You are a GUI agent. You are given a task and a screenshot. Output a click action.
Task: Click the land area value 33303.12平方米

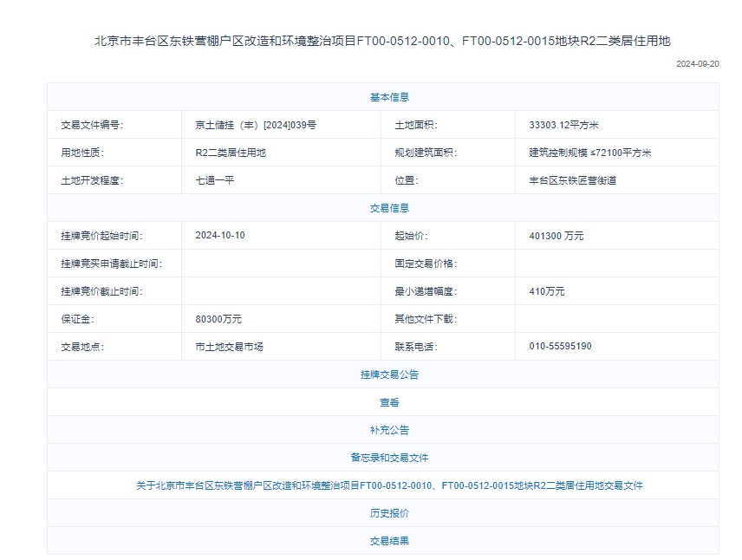pos(563,125)
